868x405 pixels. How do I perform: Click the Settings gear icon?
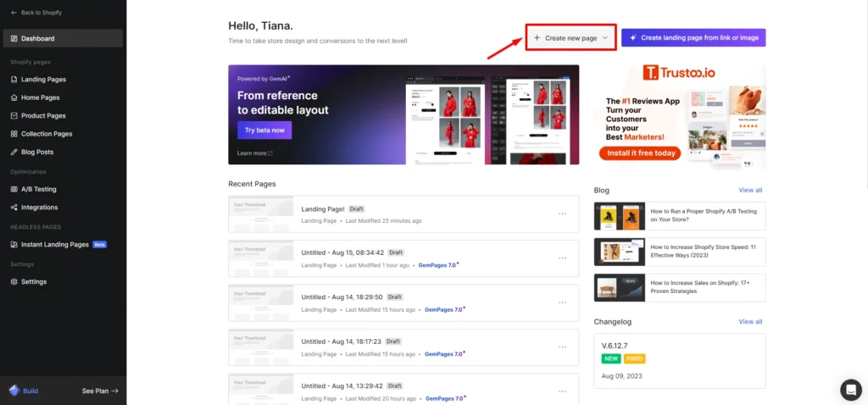point(14,281)
